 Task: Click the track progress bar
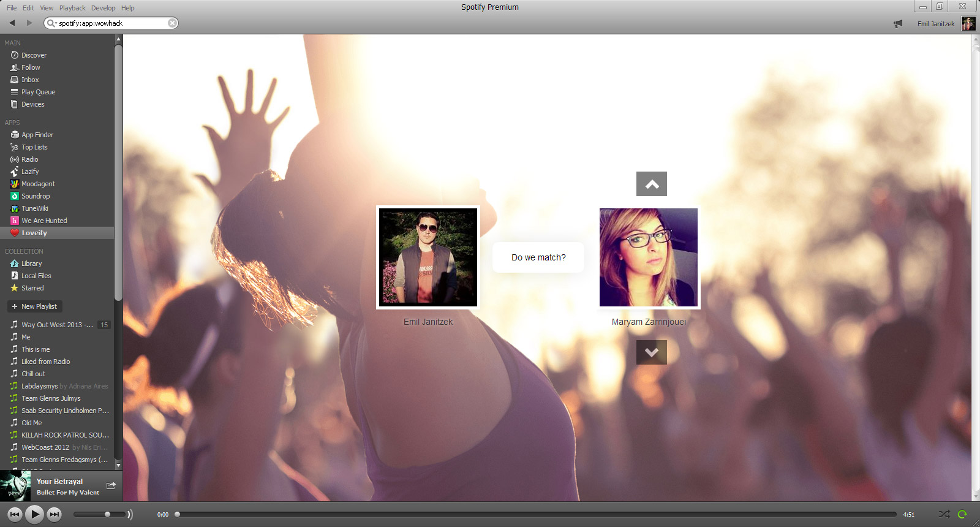[x=537, y=514]
